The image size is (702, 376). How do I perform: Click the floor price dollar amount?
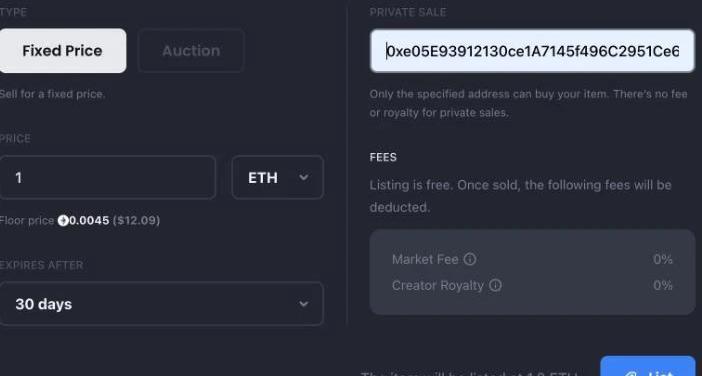pos(136,221)
